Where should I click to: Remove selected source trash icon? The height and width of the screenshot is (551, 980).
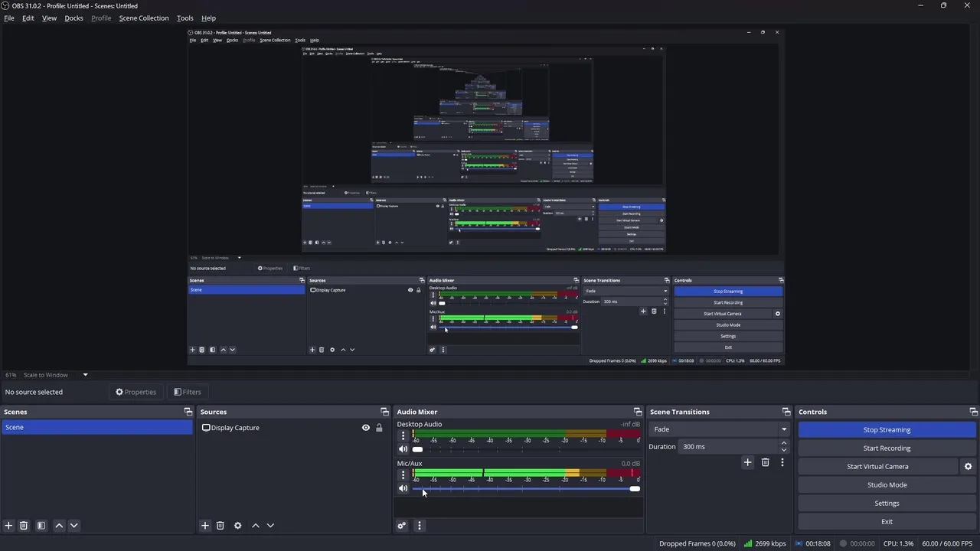[x=220, y=526]
